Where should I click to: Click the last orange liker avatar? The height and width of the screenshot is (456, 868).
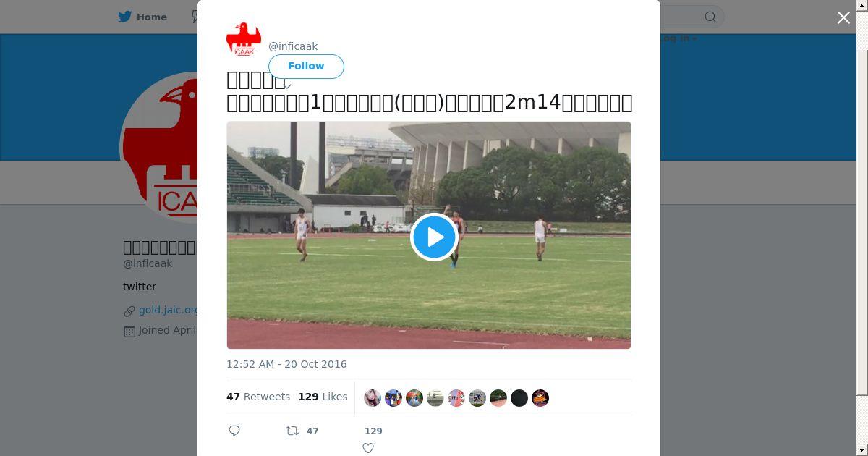click(540, 398)
